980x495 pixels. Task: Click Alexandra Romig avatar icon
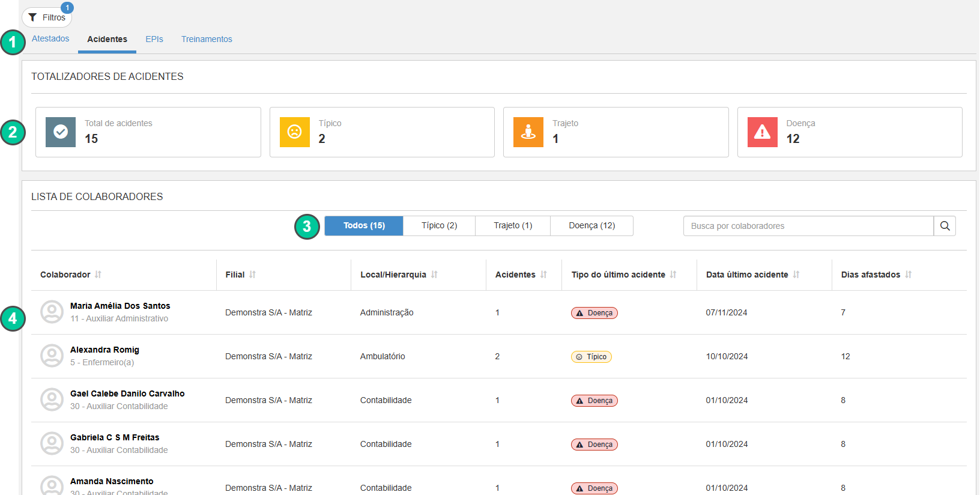coord(52,356)
